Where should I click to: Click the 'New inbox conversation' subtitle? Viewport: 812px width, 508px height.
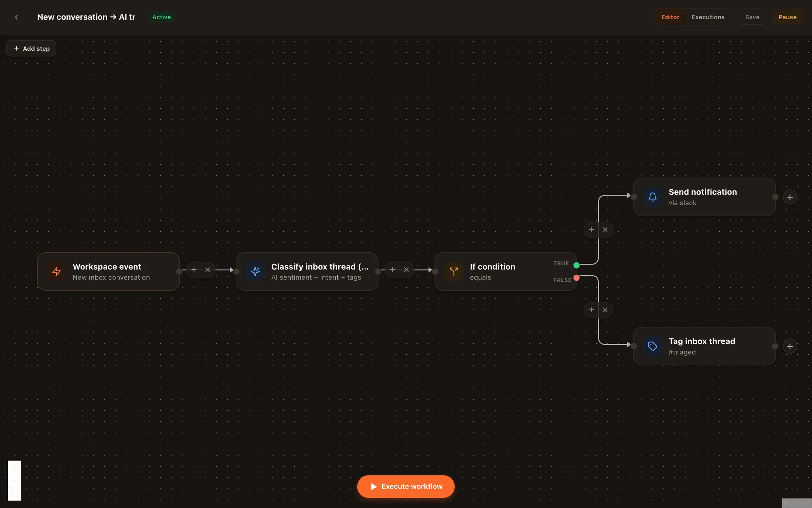click(x=111, y=277)
